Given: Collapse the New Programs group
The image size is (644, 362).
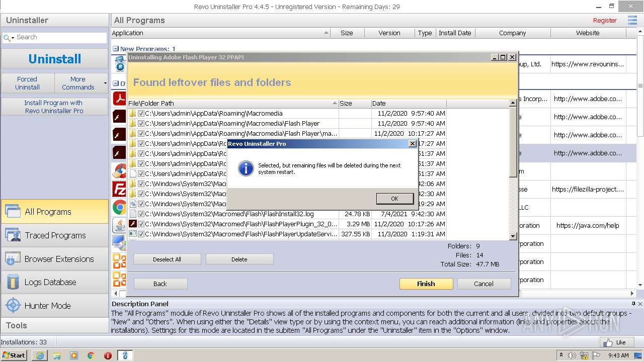Looking at the screenshot, I should pyautogui.click(x=116, y=49).
